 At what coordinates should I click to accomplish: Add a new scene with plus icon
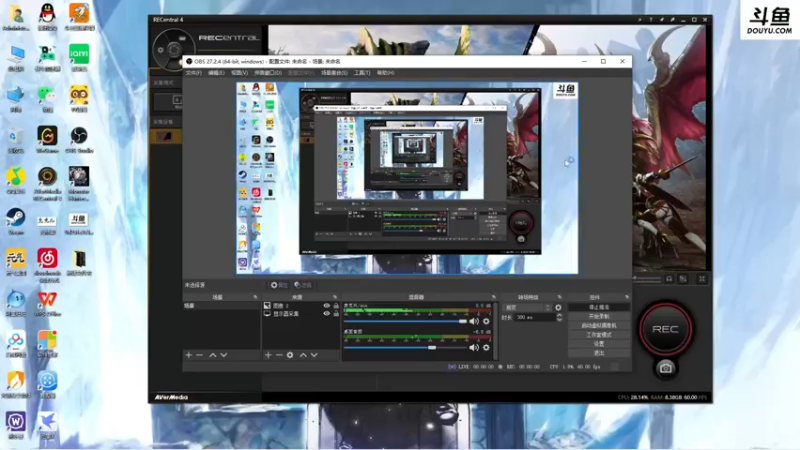click(x=189, y=355)
